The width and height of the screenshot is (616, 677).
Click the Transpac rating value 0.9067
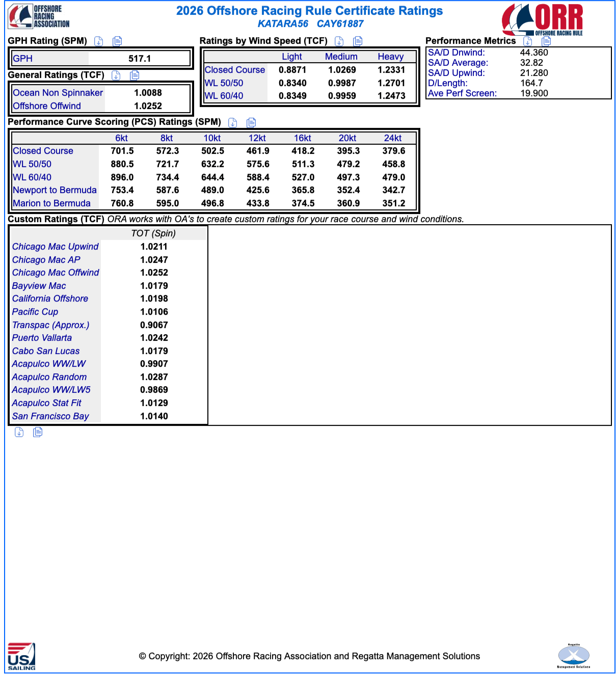(154, 325)
